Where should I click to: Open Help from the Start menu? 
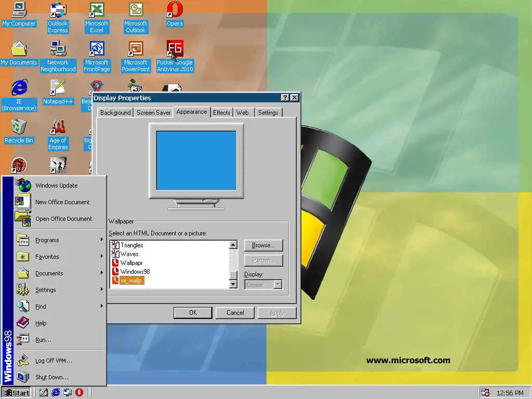click(60, 323)
